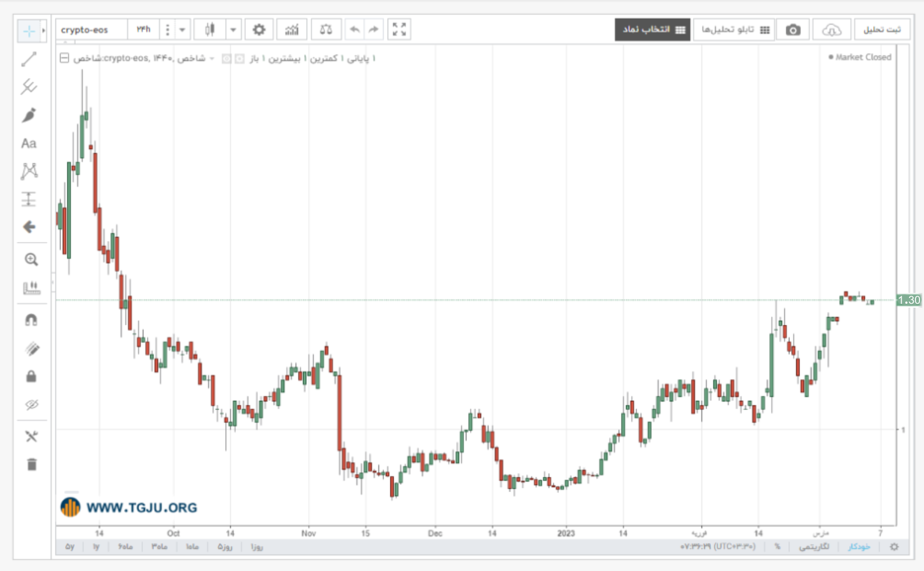
Task: Open the legend dropdown next to شاخص
Action: 212,59
